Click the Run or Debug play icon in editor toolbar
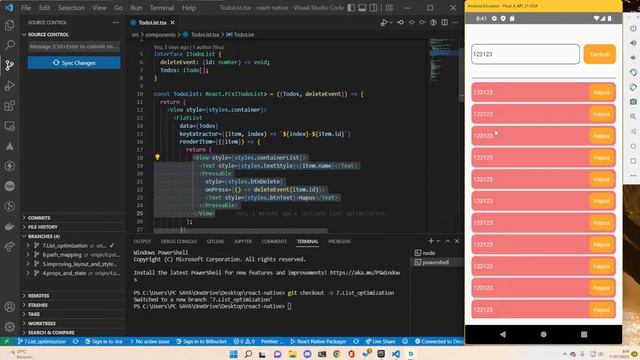This screenshot has width=640, height=360. point(384,22)
